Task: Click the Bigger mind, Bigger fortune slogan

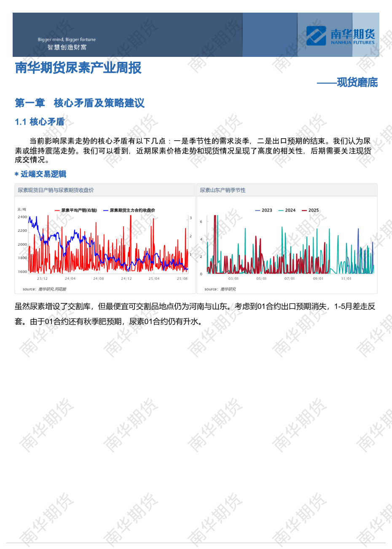Action: coord(67,40)
